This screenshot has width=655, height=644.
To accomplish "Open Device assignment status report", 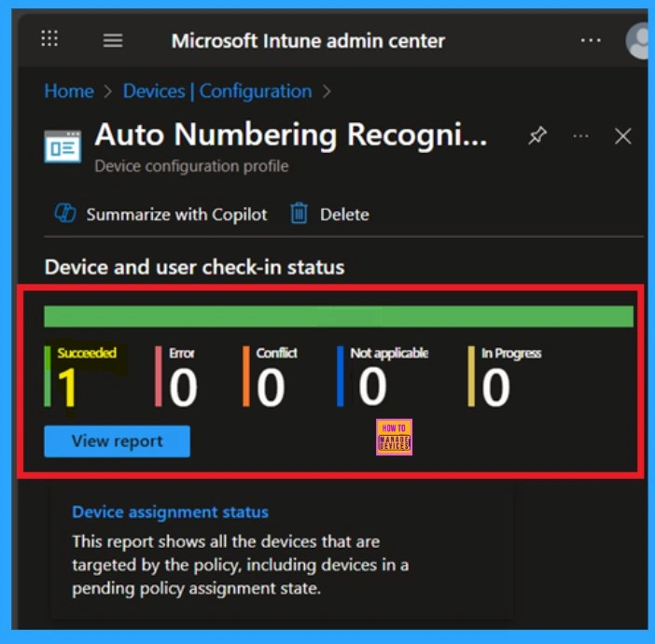I will click(170, 512).
